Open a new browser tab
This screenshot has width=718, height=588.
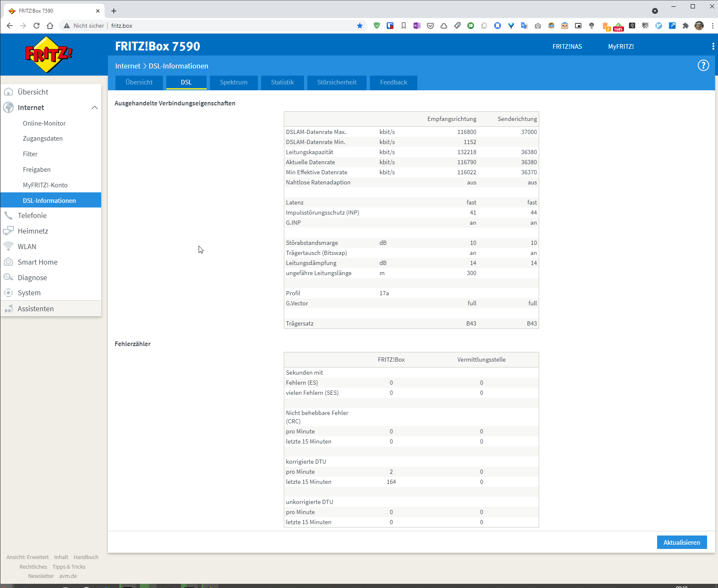click(x=114, y=11)
